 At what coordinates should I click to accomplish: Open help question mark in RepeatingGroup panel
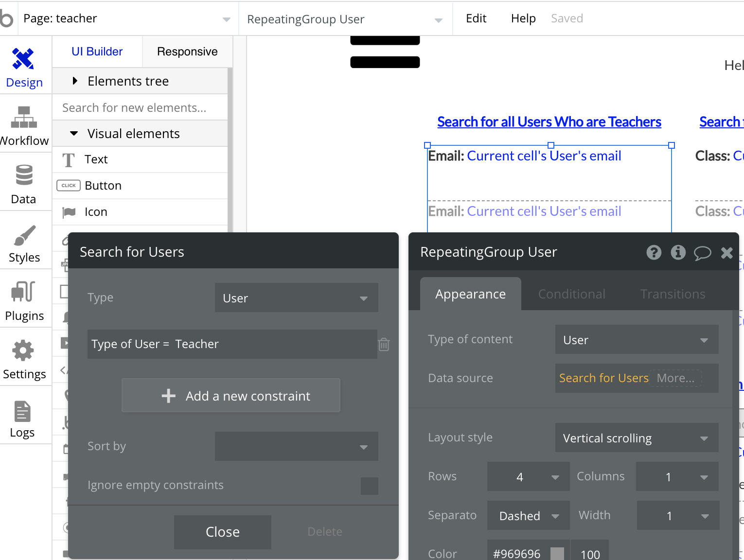click(x=654, y=252)
